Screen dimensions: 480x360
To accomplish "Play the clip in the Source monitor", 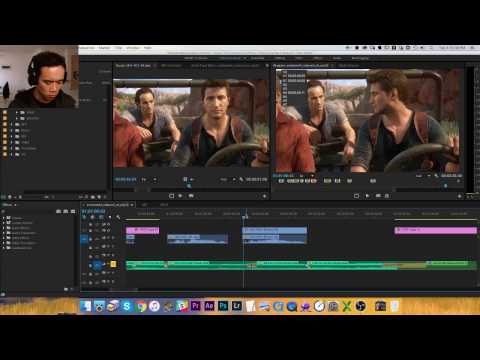I will pyautogui.click(x=181, y=196).
